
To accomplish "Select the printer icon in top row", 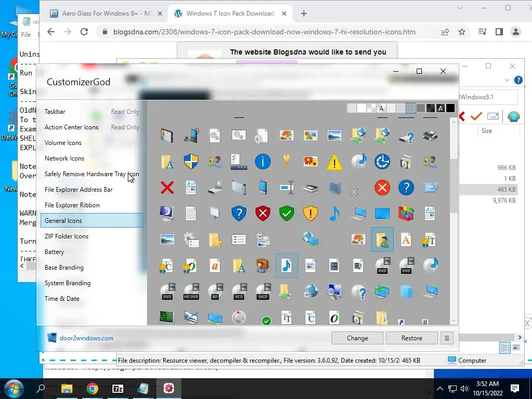I will 430,136.
